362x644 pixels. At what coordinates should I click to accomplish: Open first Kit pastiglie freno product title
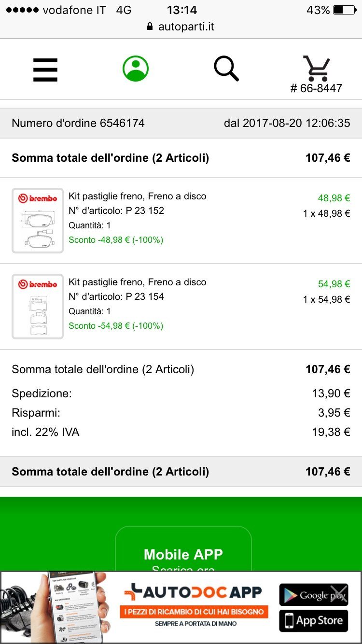(x=138, y=196)
